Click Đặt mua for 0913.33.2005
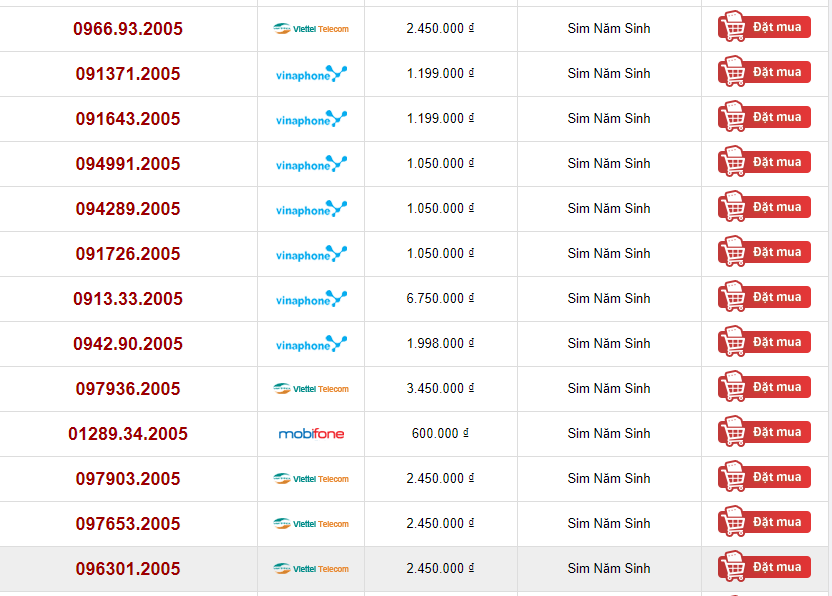Image resolution: width=832 pixels, height=596 pixels. coord(764,297)
